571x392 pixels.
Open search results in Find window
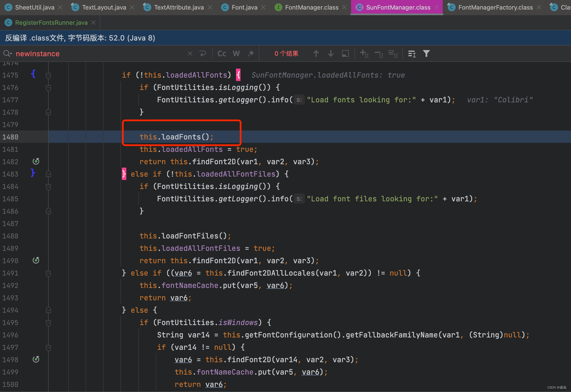[345, 54]
